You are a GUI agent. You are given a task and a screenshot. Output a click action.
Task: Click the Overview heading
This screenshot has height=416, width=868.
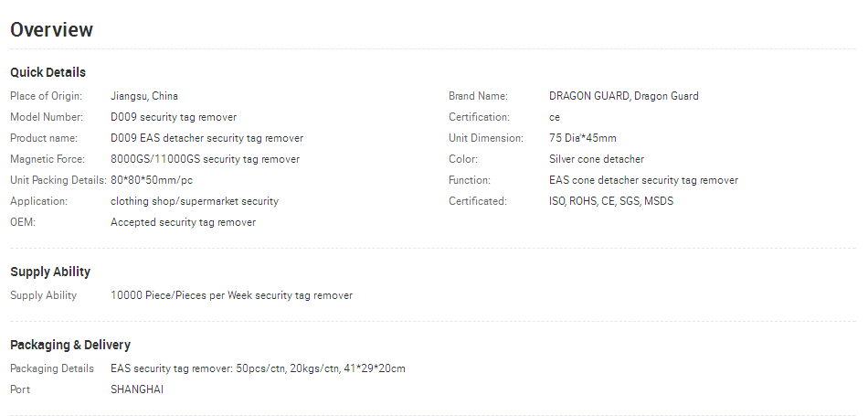[51, 29]
